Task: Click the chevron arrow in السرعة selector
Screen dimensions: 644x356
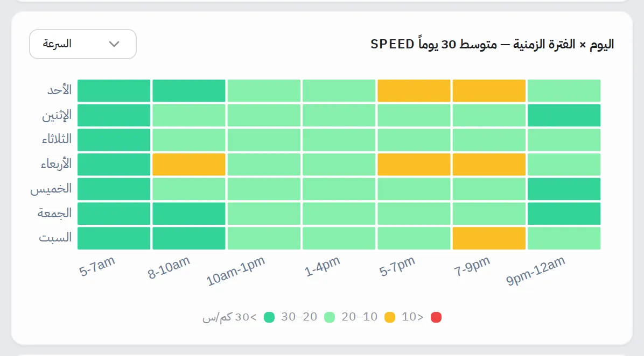Action: (x=114, y=44)
